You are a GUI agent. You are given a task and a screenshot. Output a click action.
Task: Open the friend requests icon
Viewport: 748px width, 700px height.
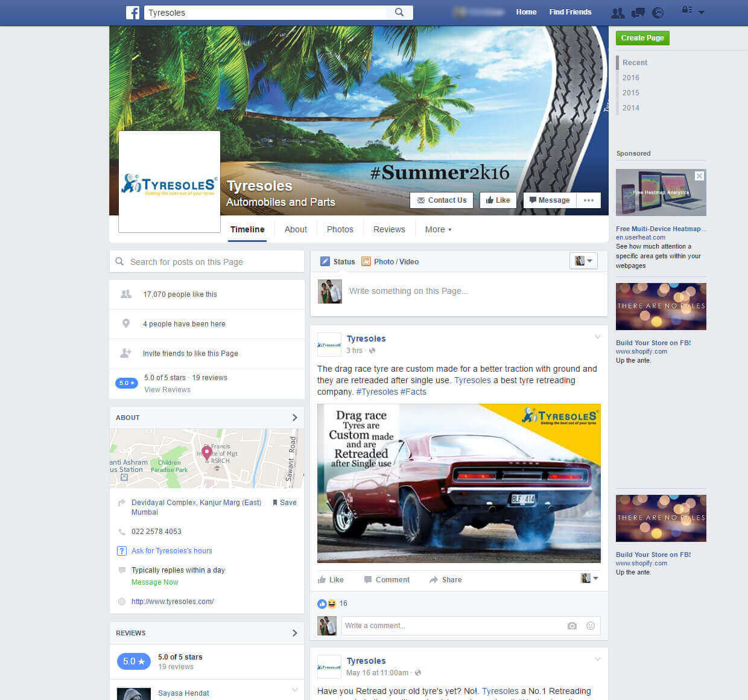tap(618, 12)
